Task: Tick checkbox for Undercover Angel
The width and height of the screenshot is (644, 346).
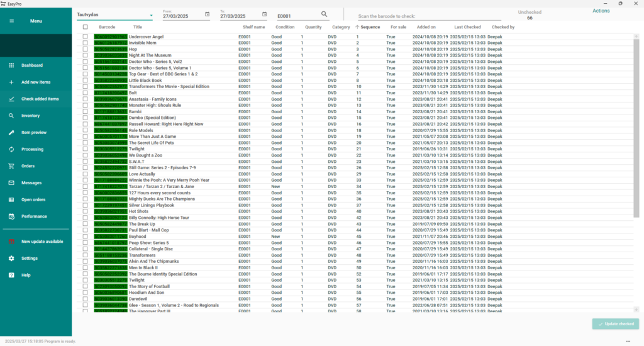Action: click(85, 36)
